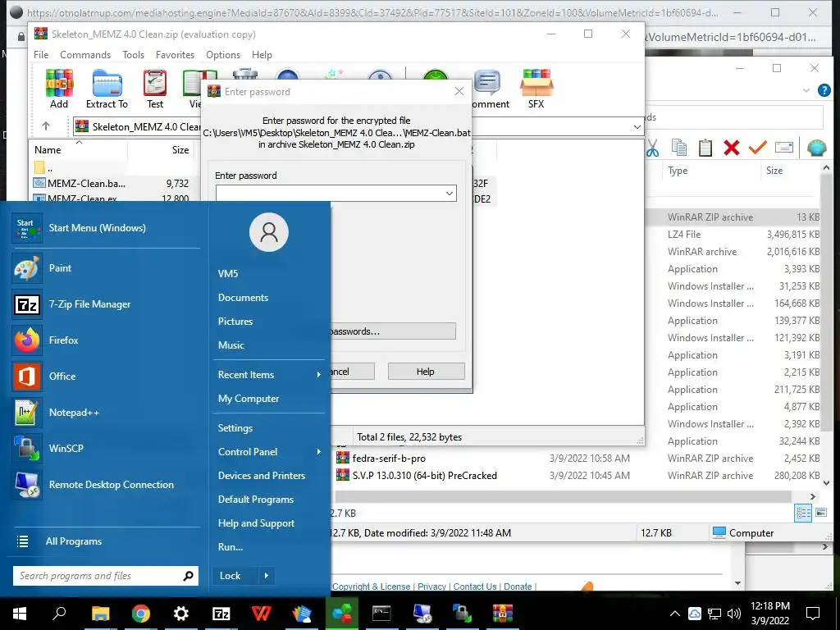
Task: Click the WPS Office taskbar icon
Action: 262,614
